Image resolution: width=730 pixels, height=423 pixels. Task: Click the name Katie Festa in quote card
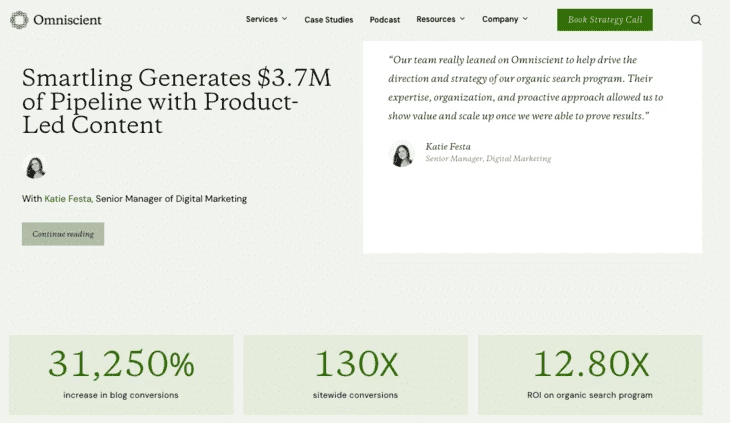coord(448,147)
